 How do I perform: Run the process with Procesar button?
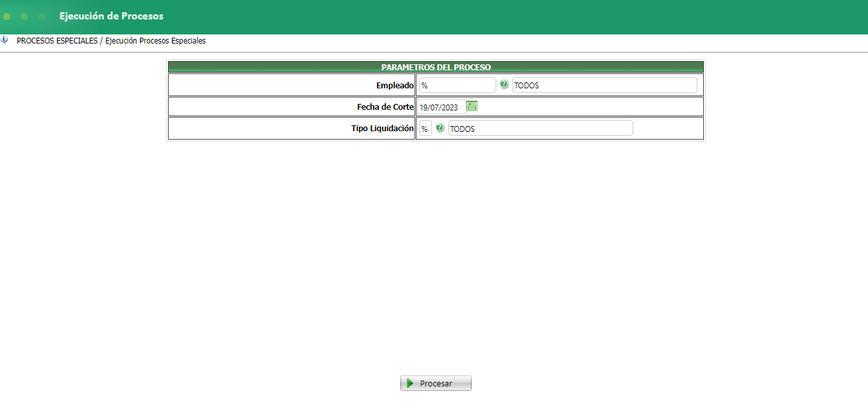pyautogui.click(x=436, y=383)
